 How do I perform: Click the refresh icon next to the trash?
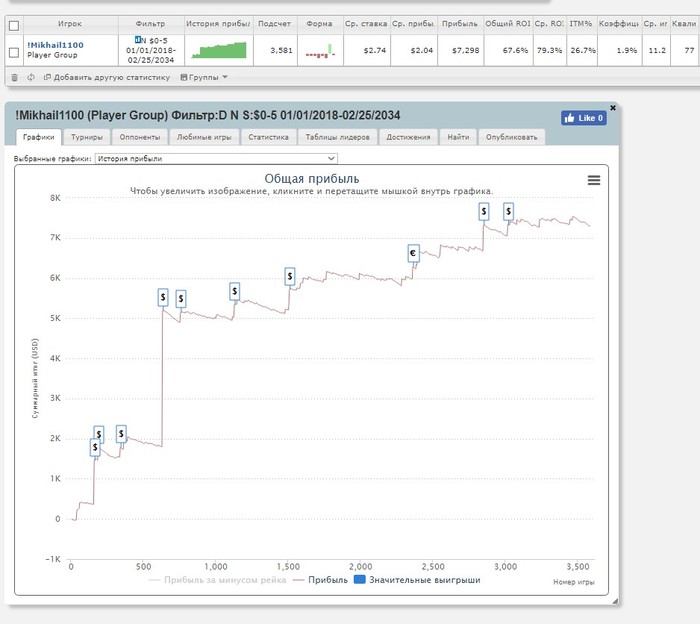tap(30, 77)
